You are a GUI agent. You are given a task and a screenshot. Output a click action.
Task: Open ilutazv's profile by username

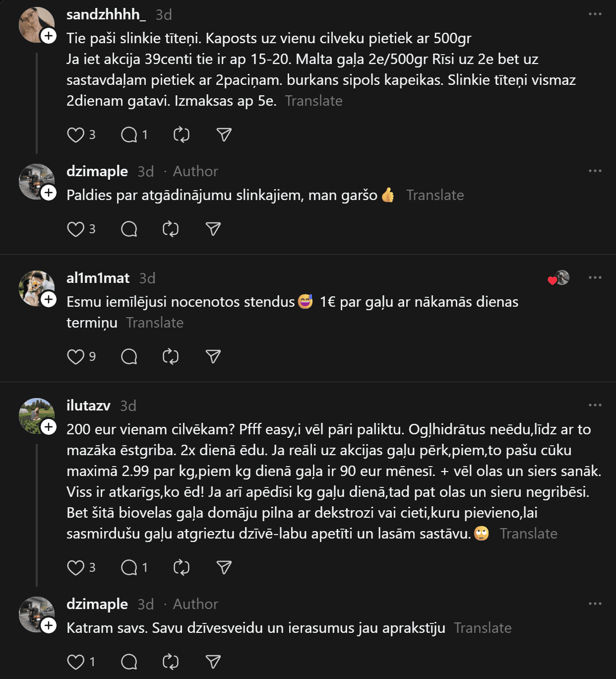tap(88, 406)
